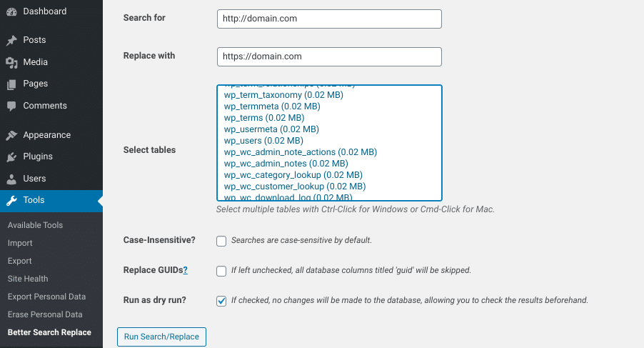The height and width of the screenshot is (348, 644).
Task: Check the Replace GUIDs checkbox
Action: point(221,271)
